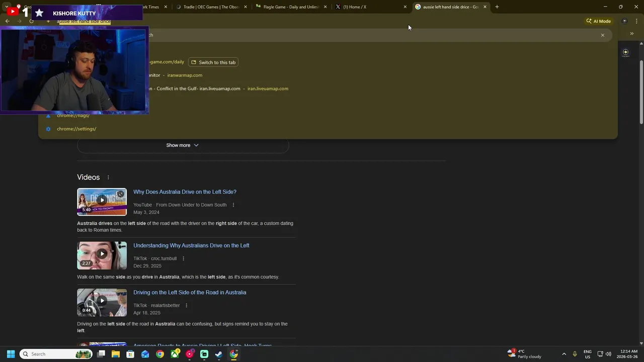Expand results with Show more
This screenshot has height=362, width=644.
183,145
